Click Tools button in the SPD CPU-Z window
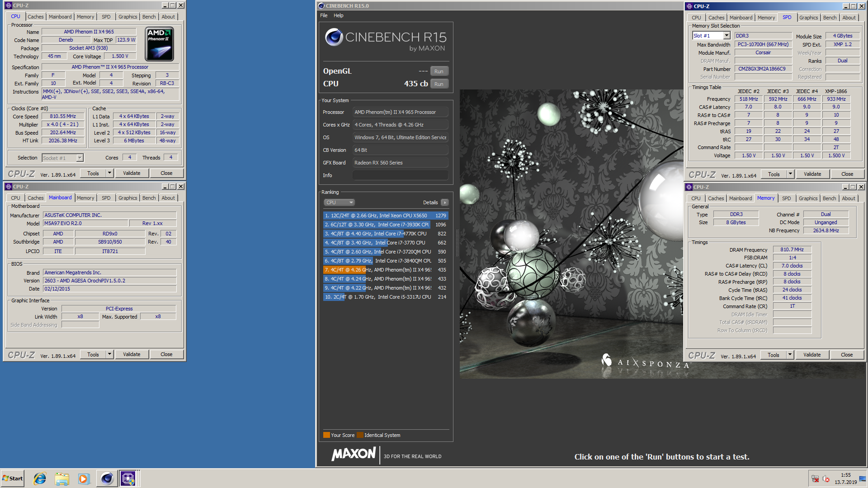 point(774,174)
